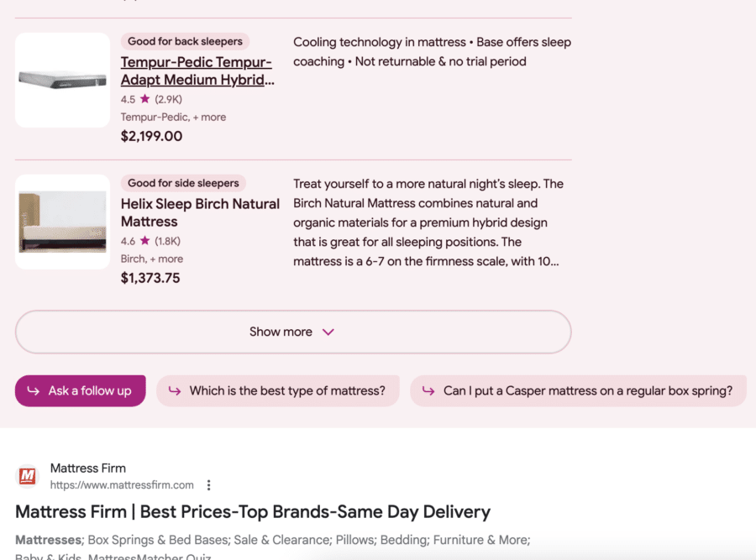This screenshot has height=560, width=756.
Task: Select the Helix Sleep Birch Natural Mattress title
Action: point(200,212)
